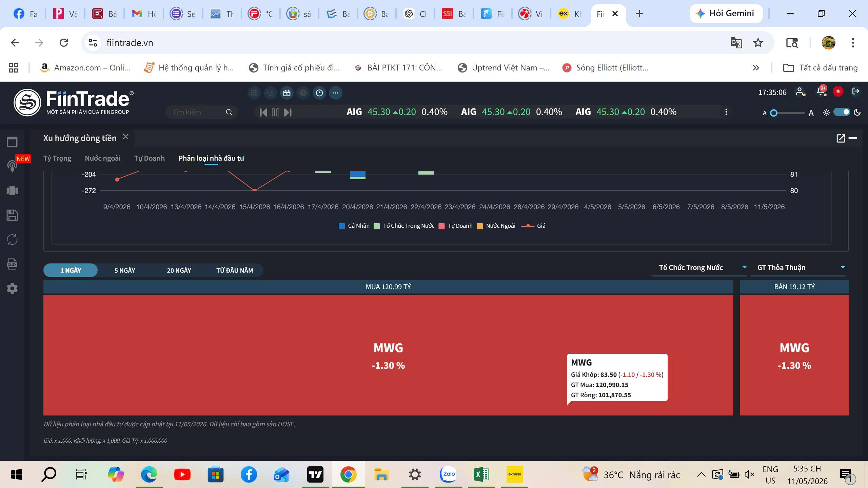The width and height of the screenshot is (868, 488).
Task: Refresh data with the sync arrows icon
Action: [x=12, y=240]
